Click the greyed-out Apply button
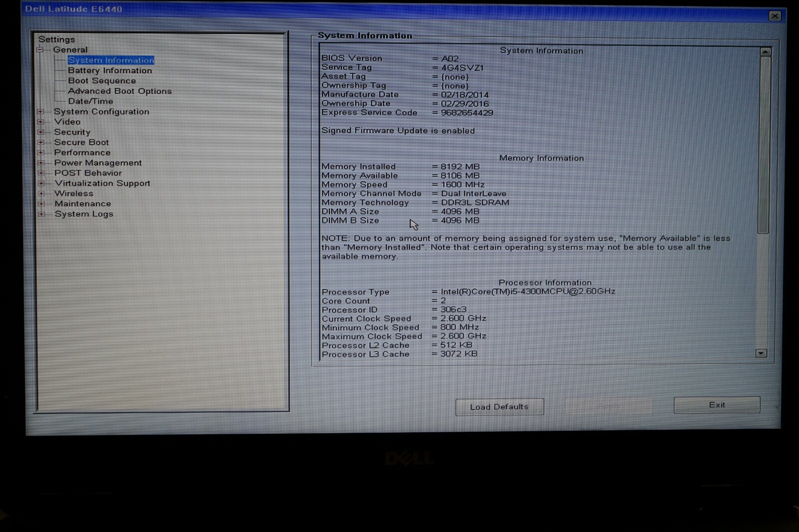Viewport: 799px width, 532px height. (609, 406)
